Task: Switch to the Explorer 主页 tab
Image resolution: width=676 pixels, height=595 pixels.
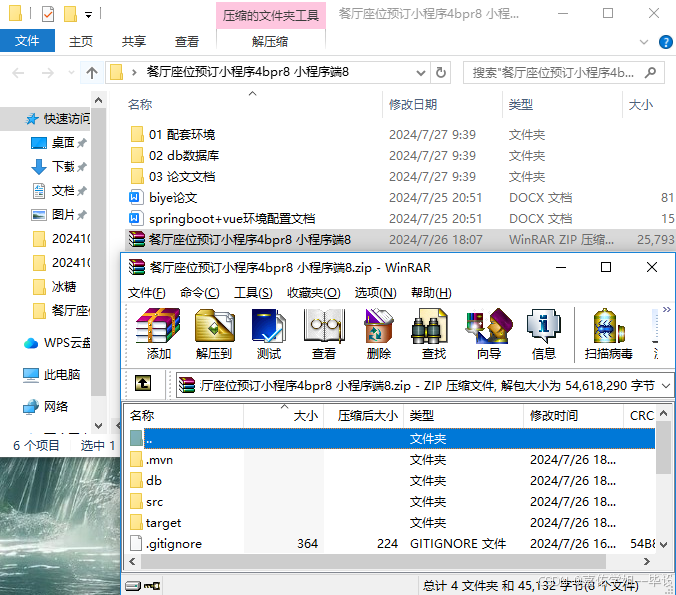Action: pos(81,41)
